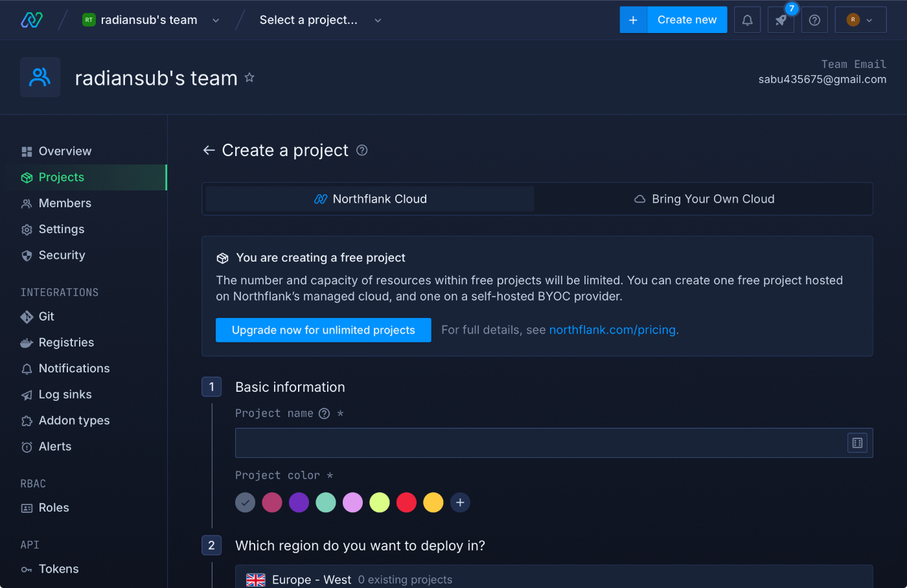The image size is (907, 588).
Task: Choose the lime yellow-green project color
Action: [380, 503]
